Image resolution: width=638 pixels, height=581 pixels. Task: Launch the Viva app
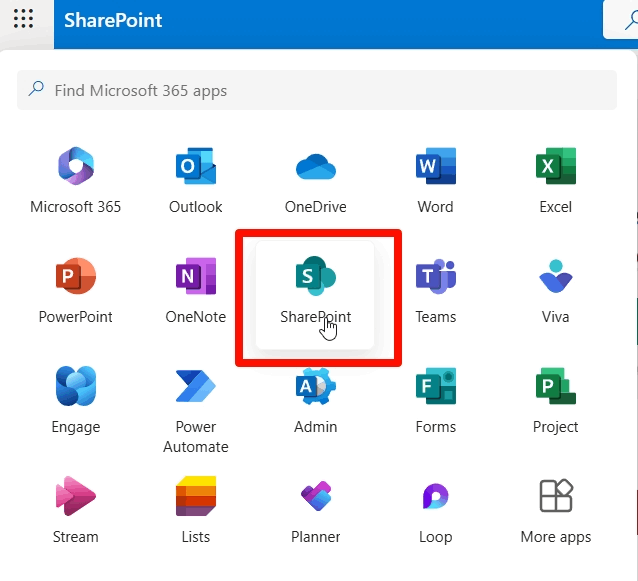coord(556,290)
